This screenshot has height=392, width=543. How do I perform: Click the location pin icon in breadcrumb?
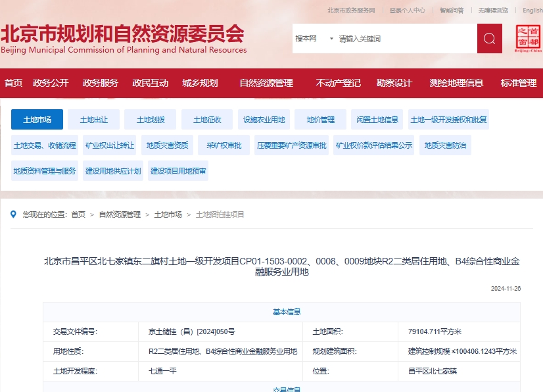point(13,214)
